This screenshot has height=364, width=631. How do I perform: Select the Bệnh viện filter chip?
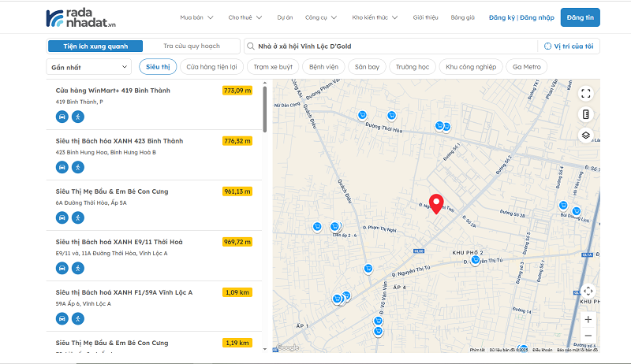pyautogui.click(x=323, y=67)
